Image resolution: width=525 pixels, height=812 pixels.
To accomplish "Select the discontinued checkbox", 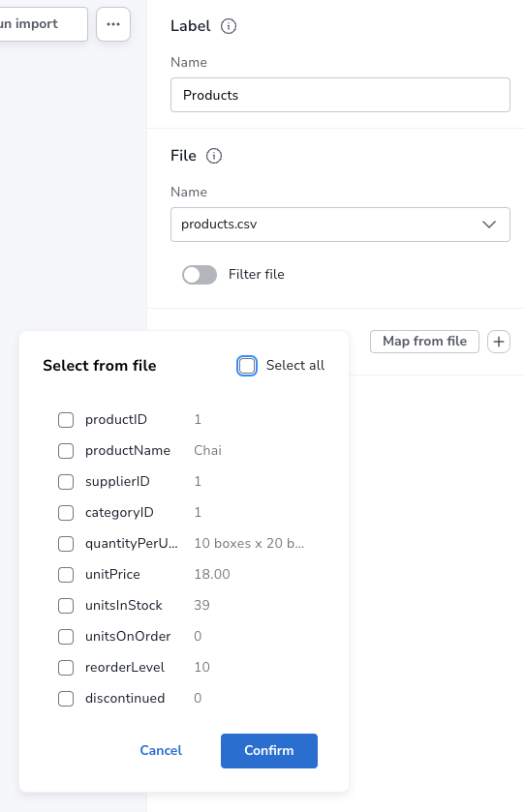I will (66, 699).
